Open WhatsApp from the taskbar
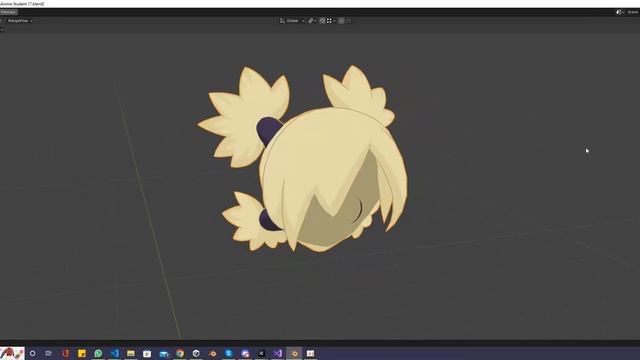Screen dimensions: 640x360 pos(98,353)
